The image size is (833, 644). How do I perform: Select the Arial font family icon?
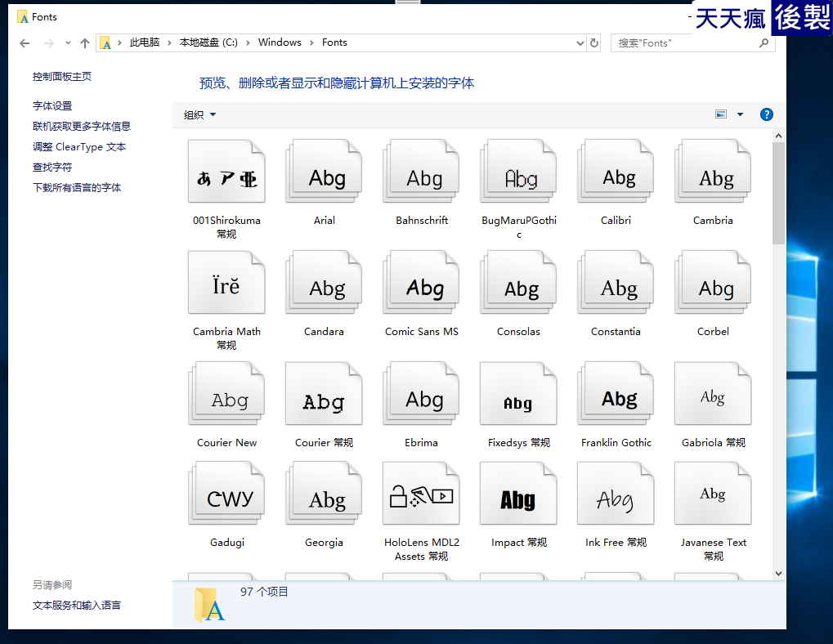tap(324, 171)
